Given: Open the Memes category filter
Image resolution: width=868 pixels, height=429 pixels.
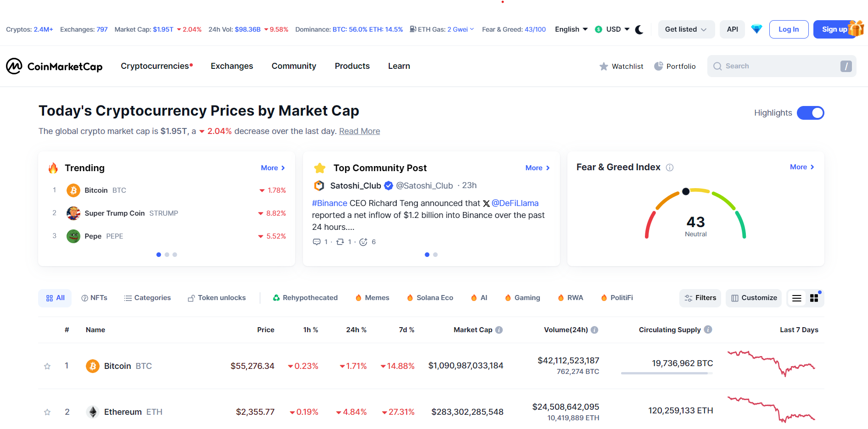Looking at the screenshot, I should point(372,298).
